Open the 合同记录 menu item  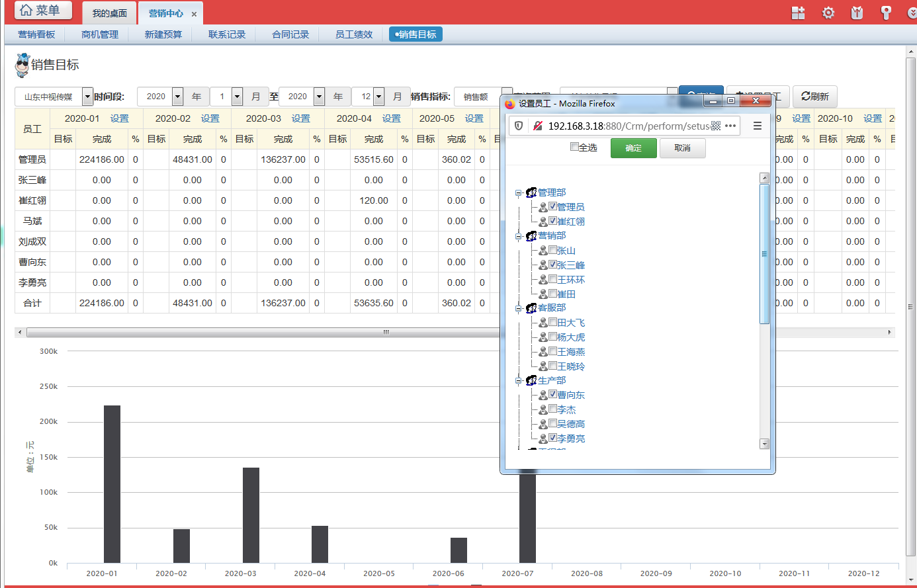[x=290, y=34]
